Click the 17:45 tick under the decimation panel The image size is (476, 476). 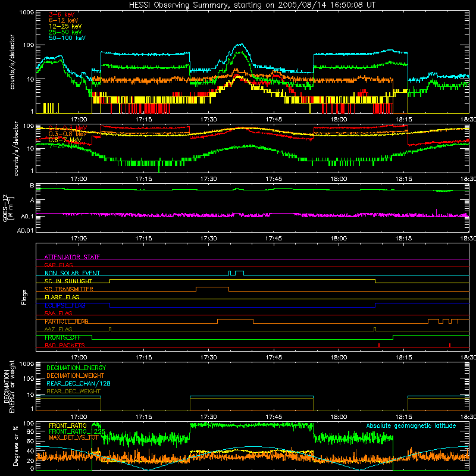274,417
